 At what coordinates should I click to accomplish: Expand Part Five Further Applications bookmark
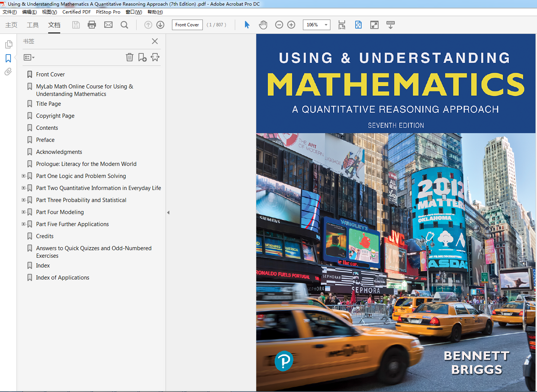click(x=23, y=224)
